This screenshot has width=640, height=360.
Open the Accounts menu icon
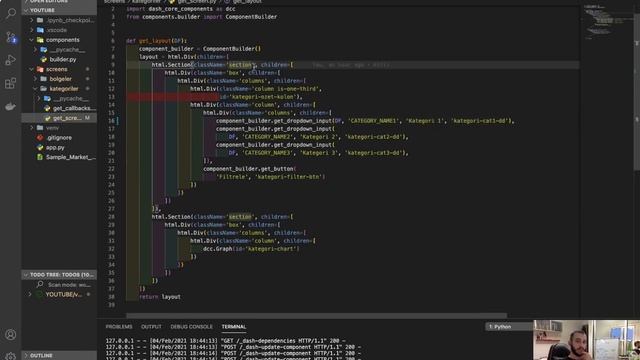tap(11, 335)
